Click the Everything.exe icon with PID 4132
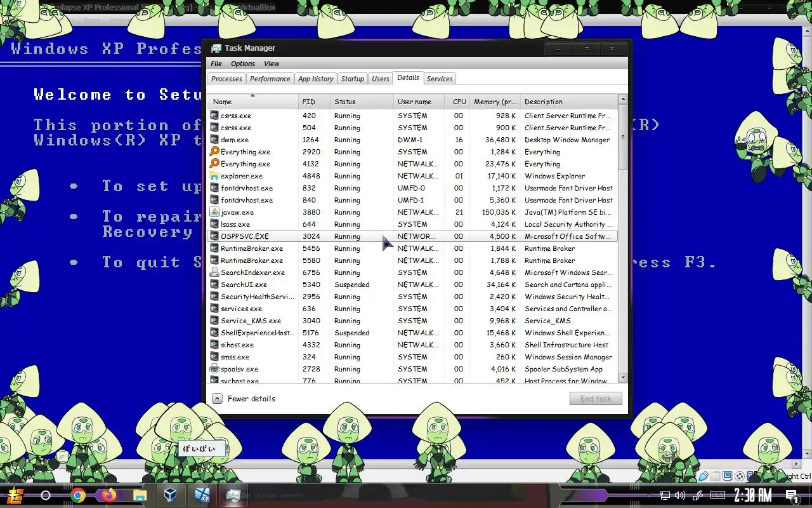 pos(214,164)
